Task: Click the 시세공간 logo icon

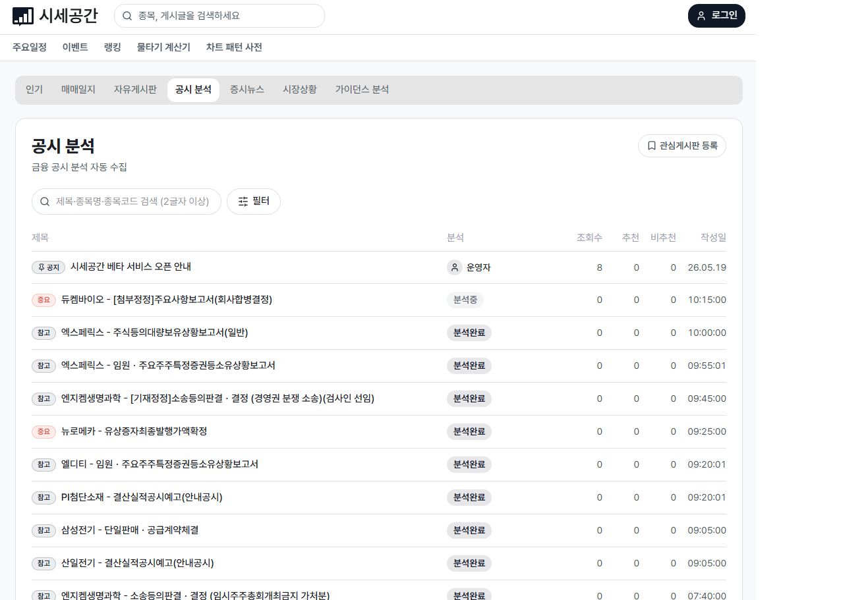Action: (x=23, y=16)
